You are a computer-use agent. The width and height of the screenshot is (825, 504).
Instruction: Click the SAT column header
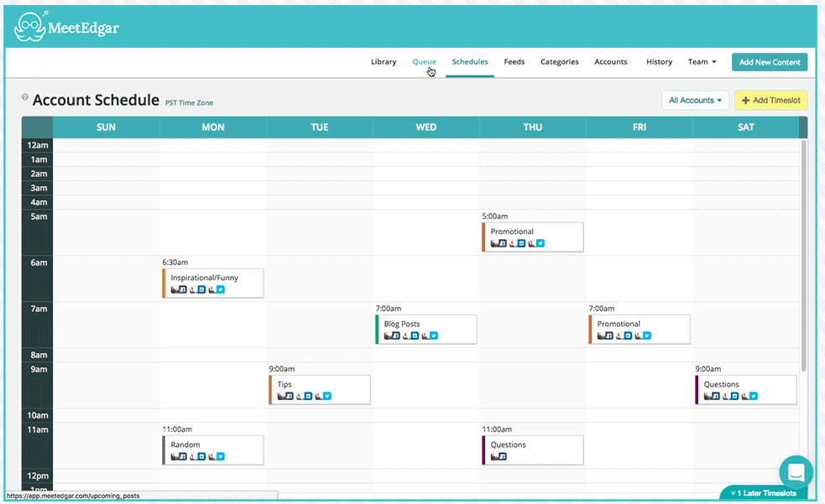[x=745, y=127]
